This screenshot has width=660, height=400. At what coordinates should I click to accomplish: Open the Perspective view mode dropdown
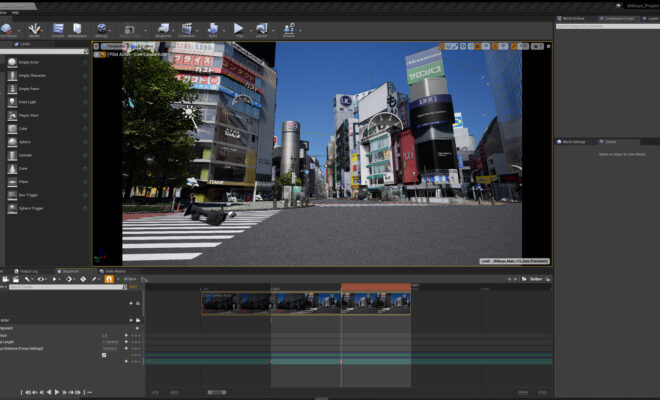point(114,46)
